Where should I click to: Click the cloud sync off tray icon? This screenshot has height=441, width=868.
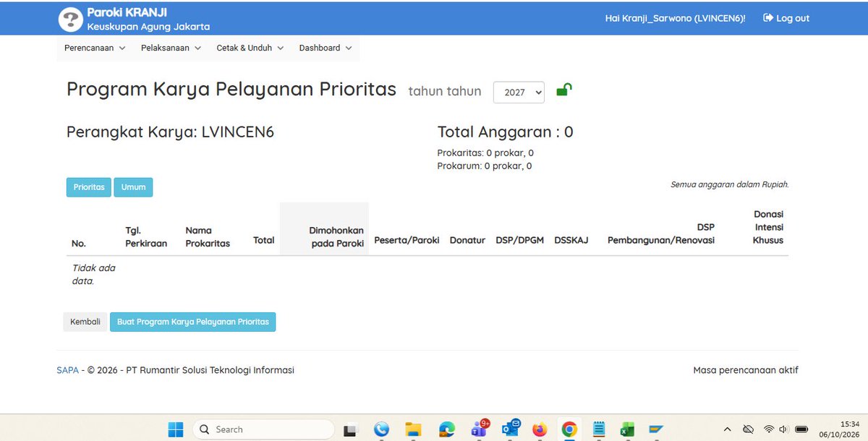[x=749, y=429]
